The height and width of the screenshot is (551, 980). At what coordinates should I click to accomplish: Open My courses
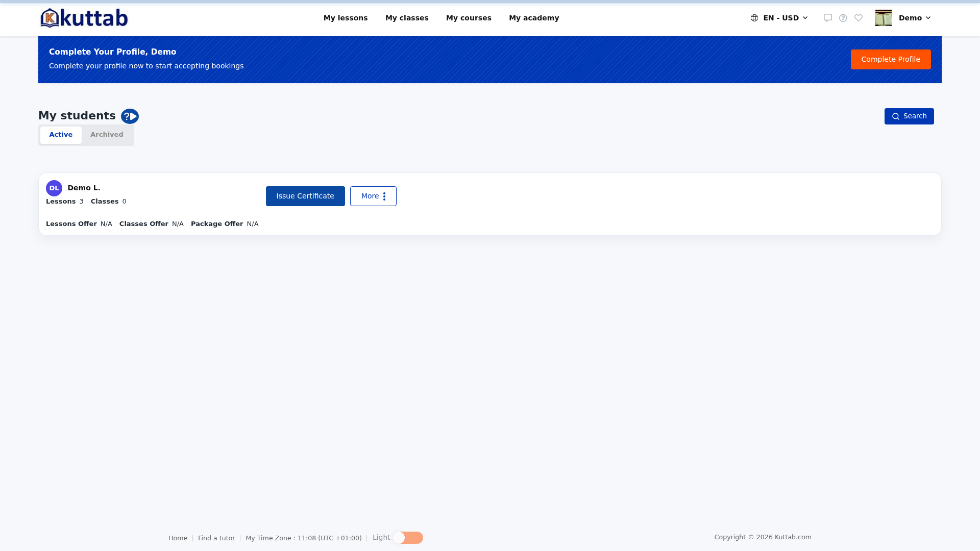(x=469, y=18)
